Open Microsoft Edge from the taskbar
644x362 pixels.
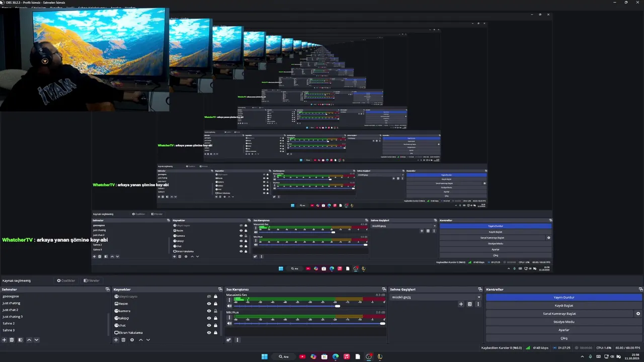tap(336, 356)
